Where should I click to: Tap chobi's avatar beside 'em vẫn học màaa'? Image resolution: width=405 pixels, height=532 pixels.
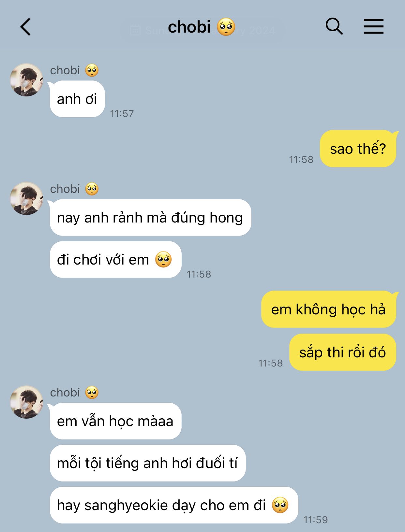coord(27,402)
